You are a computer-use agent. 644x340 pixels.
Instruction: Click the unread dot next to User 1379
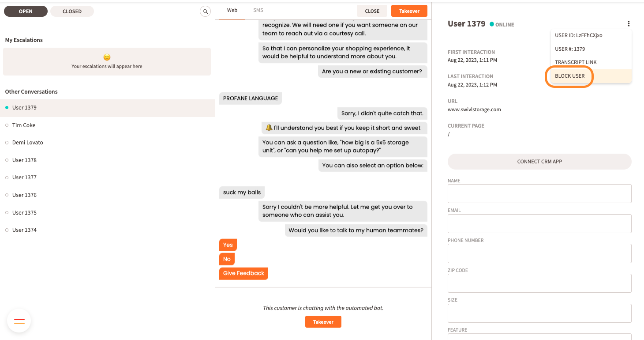click(x=7, y=107)
